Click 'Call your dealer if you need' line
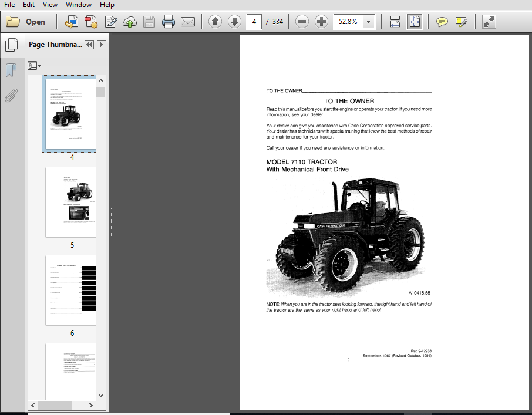532x415 pixels. click(x=325, y=148)
